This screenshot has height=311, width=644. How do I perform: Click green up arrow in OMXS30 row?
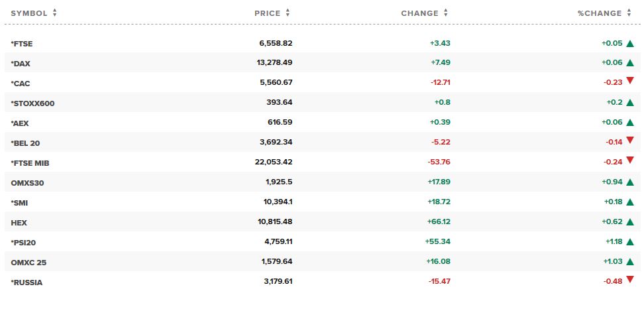(x=630, y=182)
